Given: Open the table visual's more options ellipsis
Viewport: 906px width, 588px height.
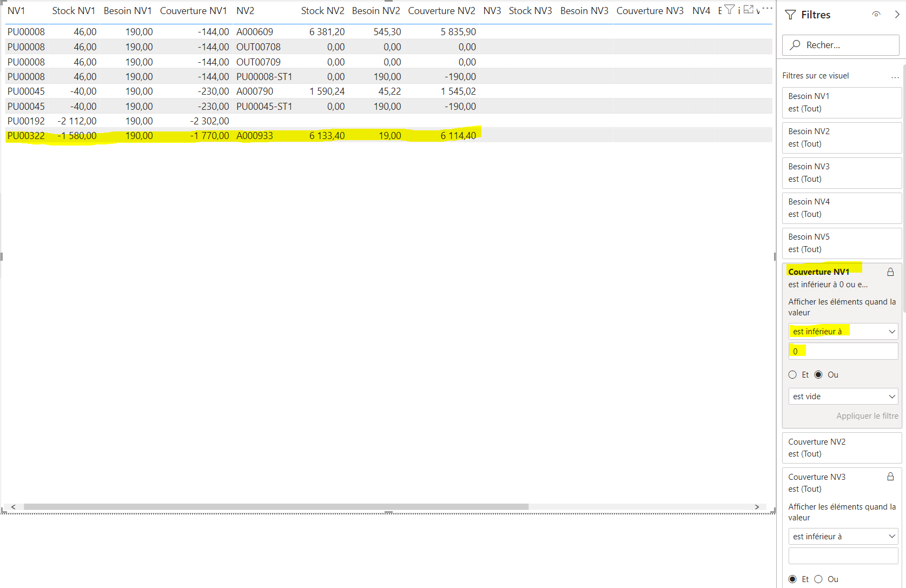Looking at the screenshot, I should pyautogui.click(x=768, y=8).
